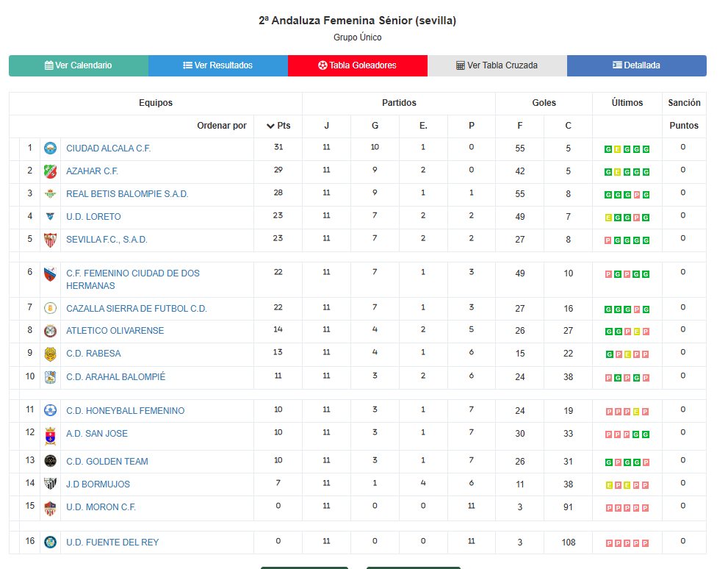The width and height of the screenshot is (728, 569).
Task: Open A.D. SAN JOSE team link
Action: click(x=97, y=434)
